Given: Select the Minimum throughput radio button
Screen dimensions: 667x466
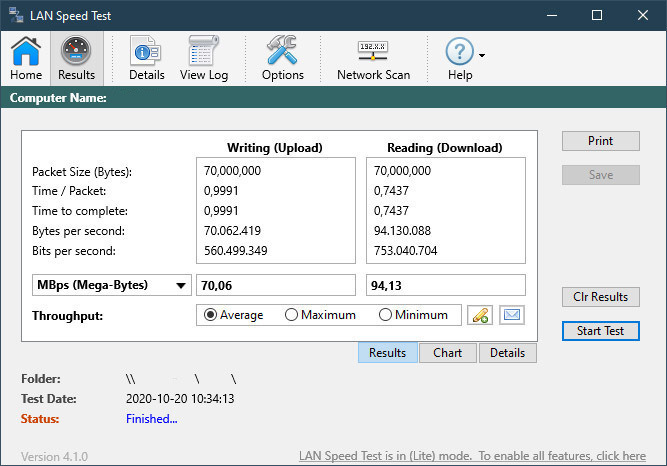Looking at the screenshot, I should click(x=386, y=315).
